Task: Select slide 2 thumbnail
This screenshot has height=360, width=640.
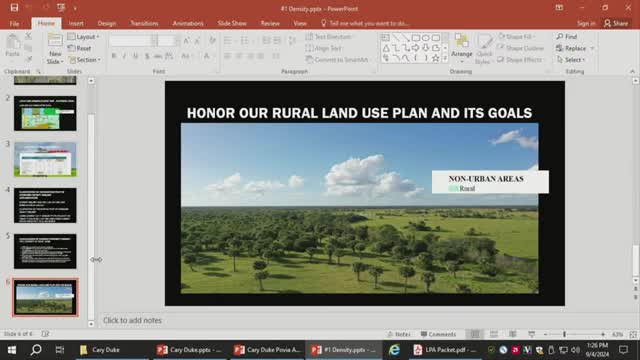Action: click(45, 113)
